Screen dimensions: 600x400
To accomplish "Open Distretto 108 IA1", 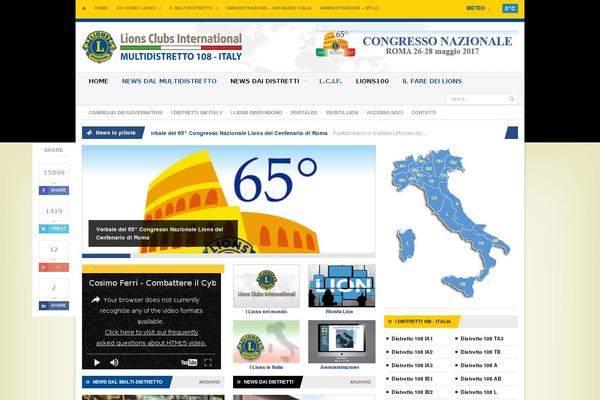I will tap(412, 339).
